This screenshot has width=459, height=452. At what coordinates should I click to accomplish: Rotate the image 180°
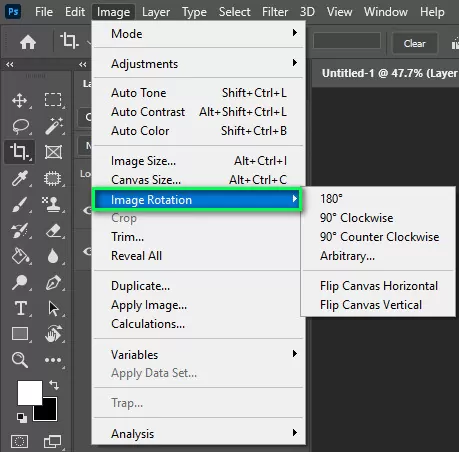pyautogui.click(x=378, y=199)
